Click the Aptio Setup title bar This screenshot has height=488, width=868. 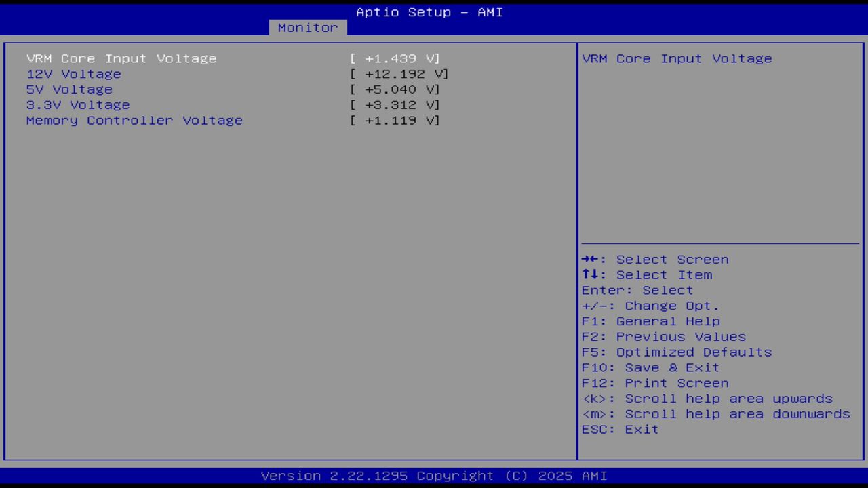(x=429, y=12)
